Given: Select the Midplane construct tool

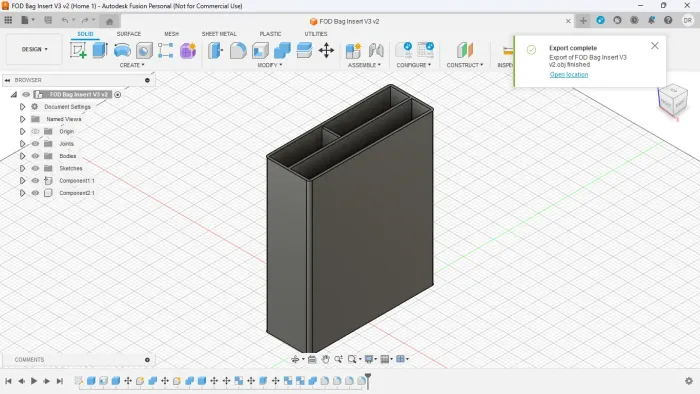Looking at the screenshot, I should click(x=465, y=50).
